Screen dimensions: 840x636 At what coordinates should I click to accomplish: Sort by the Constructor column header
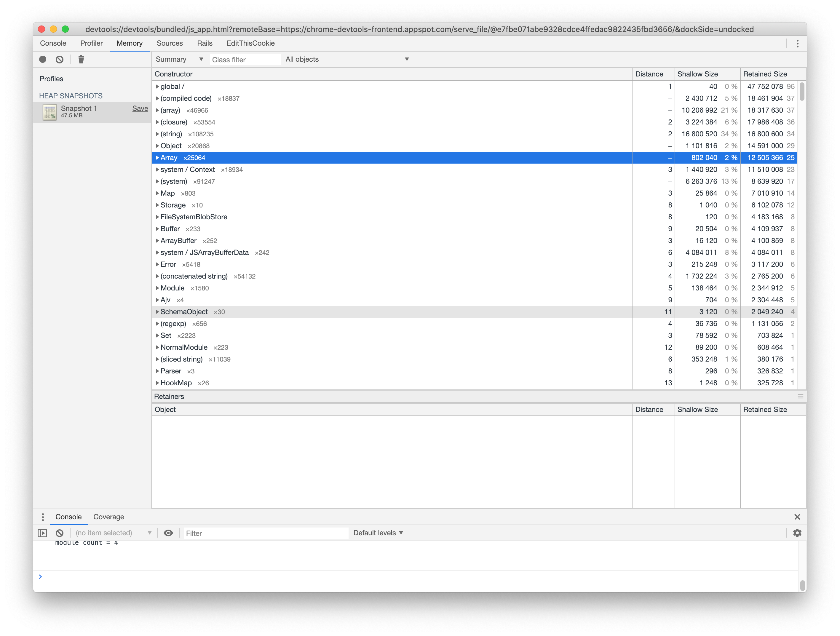pyautogui.click(x=392, y=74)
